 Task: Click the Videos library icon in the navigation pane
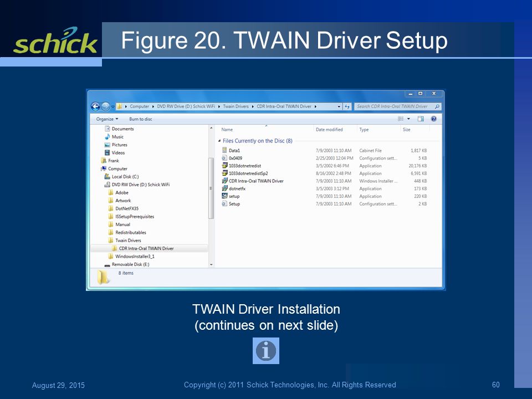click(x=107, y=153)
